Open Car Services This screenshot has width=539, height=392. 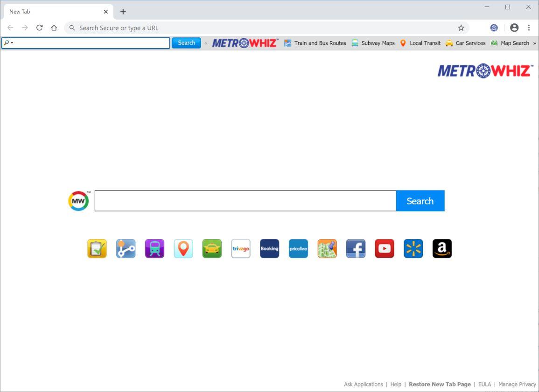coord(465,43)
